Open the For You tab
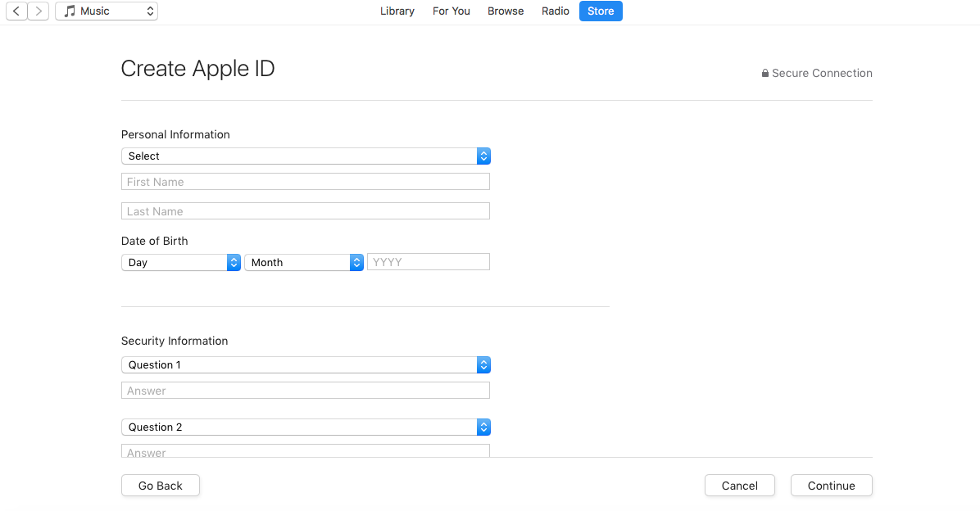This screenshot has height=511, width=980. point(451,11)
